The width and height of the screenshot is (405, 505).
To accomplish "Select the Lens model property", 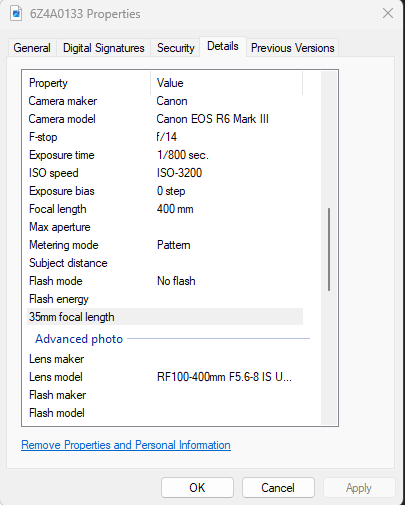I will pos(56,377).
